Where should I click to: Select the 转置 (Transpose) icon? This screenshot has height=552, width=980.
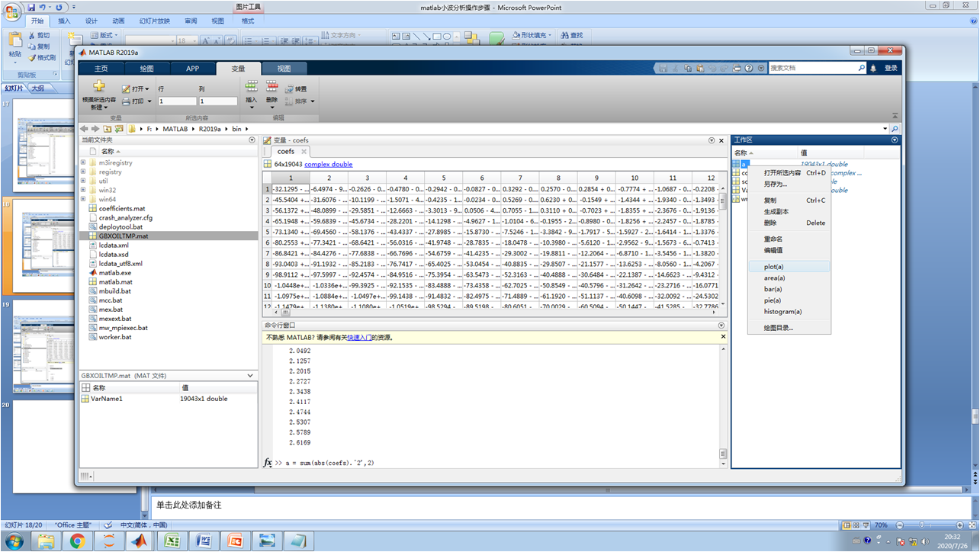290,88
